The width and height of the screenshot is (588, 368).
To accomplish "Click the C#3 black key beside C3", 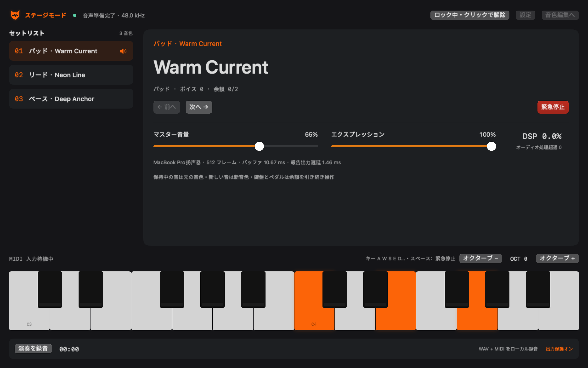I will 50,289.
